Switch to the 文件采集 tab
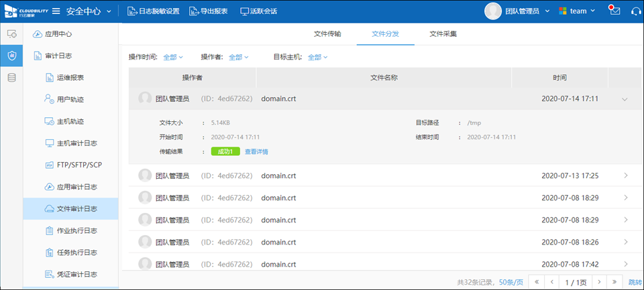Image resolution: width=644 pixels, height=290 pixels. (x=443, y=34)
